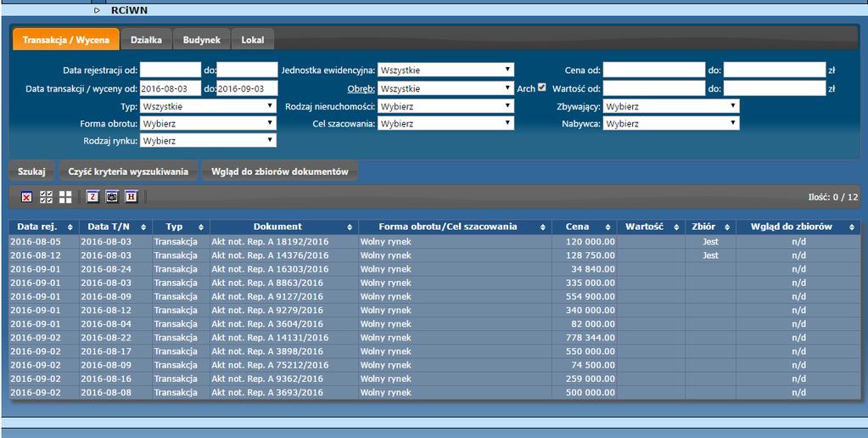Sort by the Dokument column arrows
Image resolution: width=868 pixels, height=438 pixels.
pyautogui.click(x=350, y=227)
